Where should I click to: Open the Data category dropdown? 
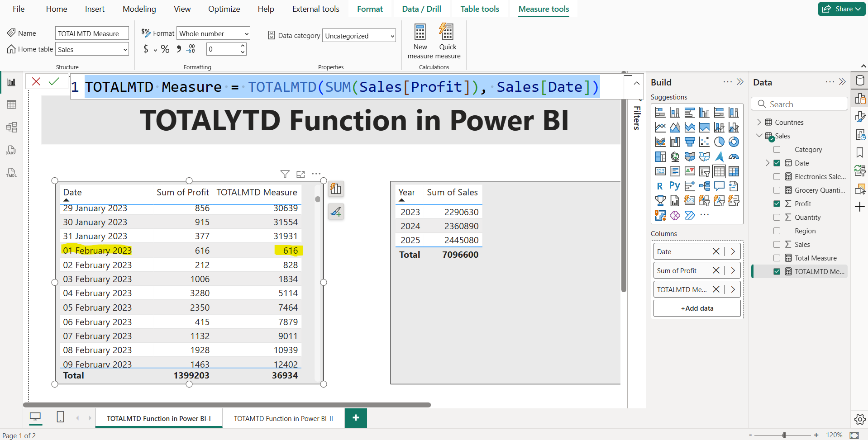359,35
